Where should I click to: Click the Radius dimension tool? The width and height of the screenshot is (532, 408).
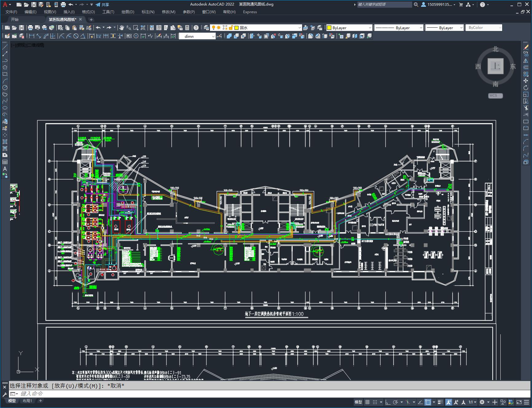tap(62, 36)
